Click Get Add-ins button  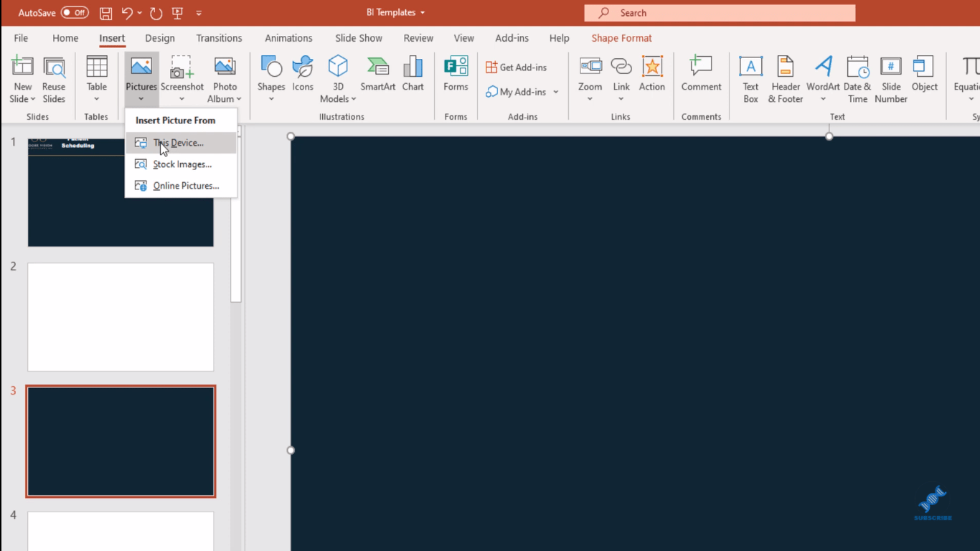point(517,67)
